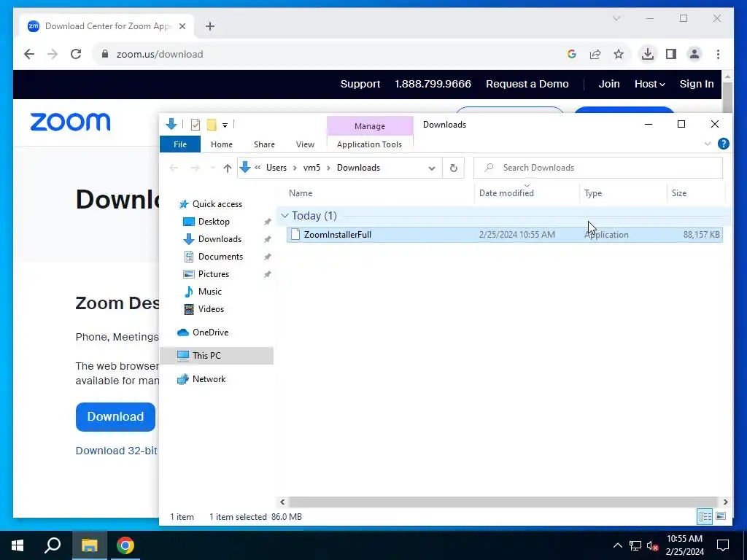Viewport: 747px width, 560px height.
Task: Select OneDrive in navigation pane
Action: pos(210,332)
